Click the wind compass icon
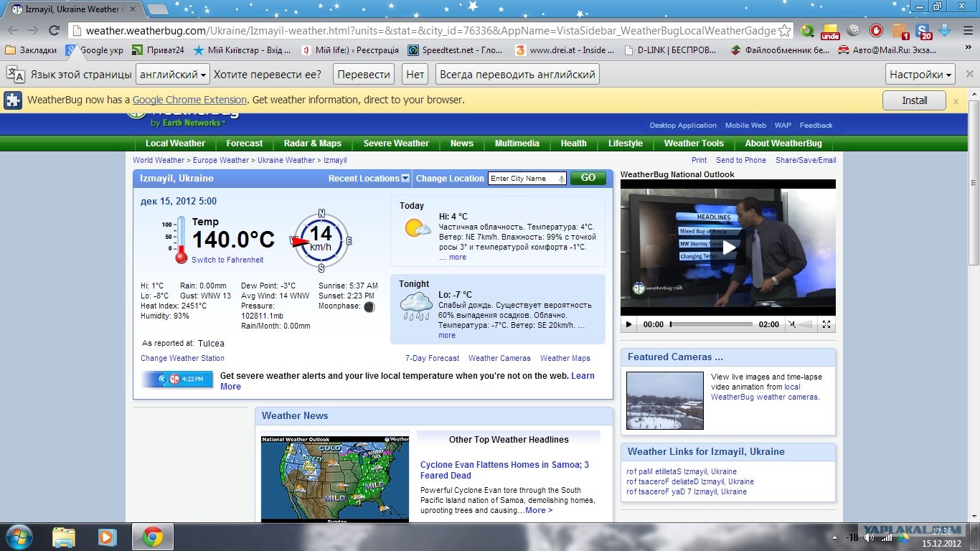Image resolution: width=980 pixels, height=551 pixels. [321, 240]
